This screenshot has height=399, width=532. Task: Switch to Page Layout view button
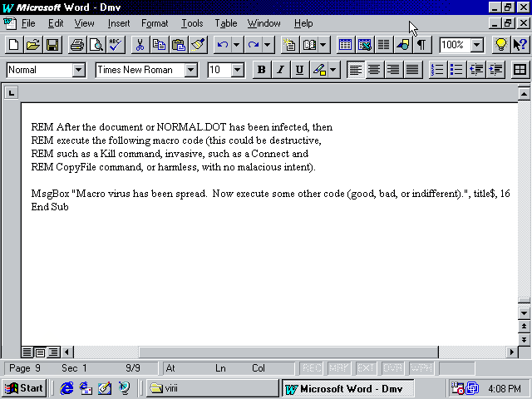click(41, 352)
